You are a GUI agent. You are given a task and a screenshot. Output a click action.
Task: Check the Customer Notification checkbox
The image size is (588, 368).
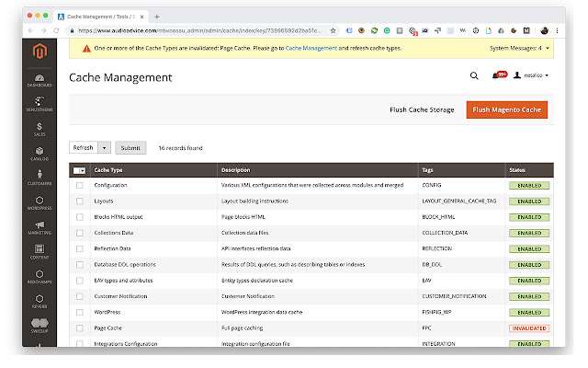80,296
